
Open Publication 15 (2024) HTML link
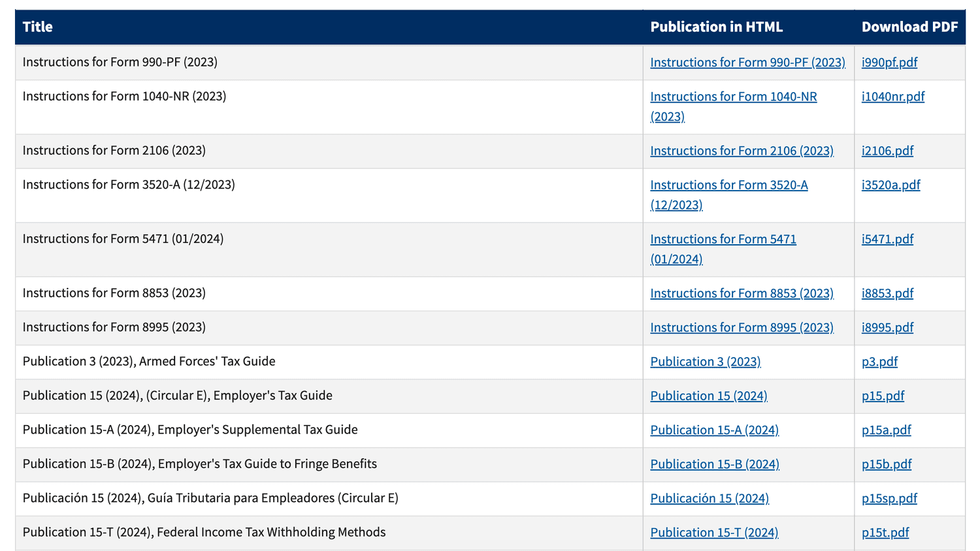point(709,396)
